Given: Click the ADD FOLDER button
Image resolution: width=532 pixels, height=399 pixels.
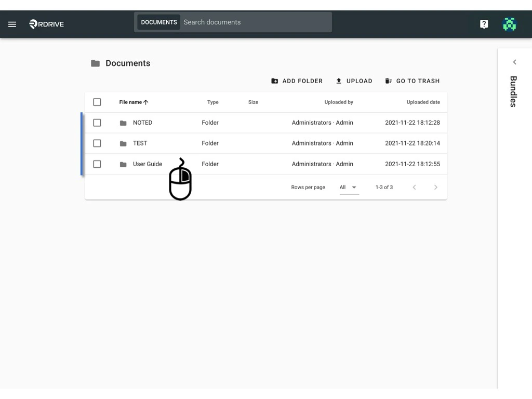Looking at the screenshot, I should click(297, 81).
